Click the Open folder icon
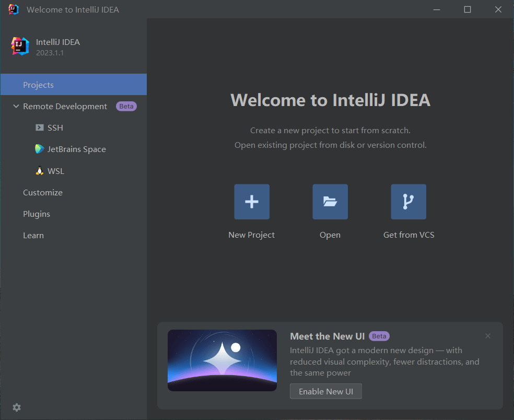The image size is (514, 420). click(330, 201)
